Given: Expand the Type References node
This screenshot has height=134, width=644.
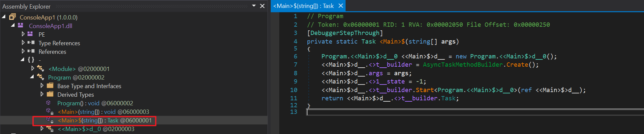Looking at the screenshot, I should (23, 42).
